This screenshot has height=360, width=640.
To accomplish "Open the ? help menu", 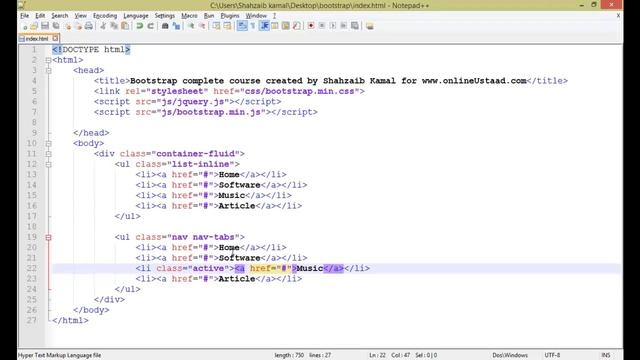I will [x=274, y=16].
